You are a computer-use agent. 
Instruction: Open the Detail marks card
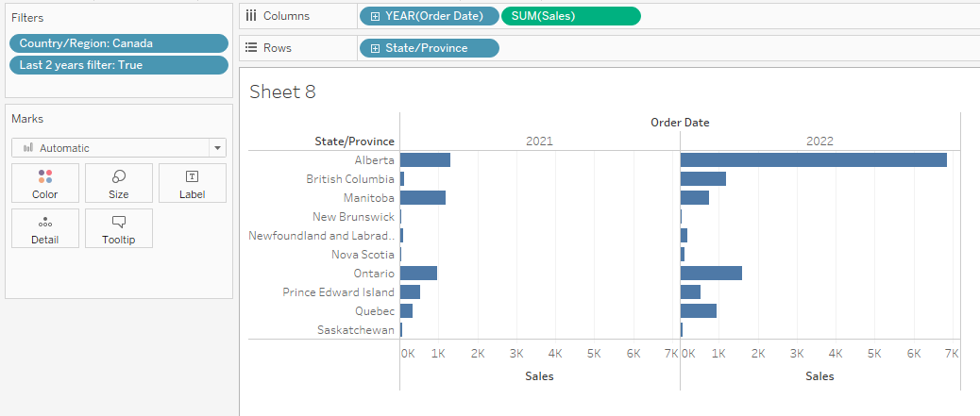44,228
